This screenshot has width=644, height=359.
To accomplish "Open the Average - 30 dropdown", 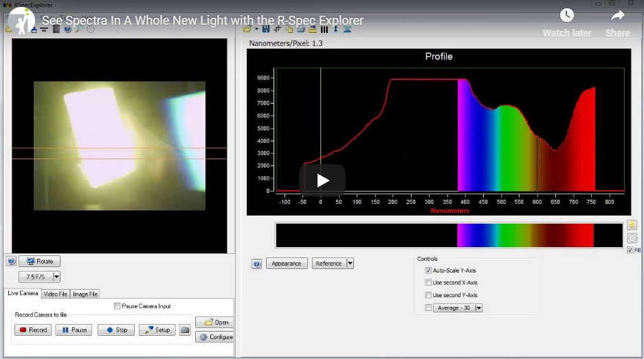I will pos(479,308).
